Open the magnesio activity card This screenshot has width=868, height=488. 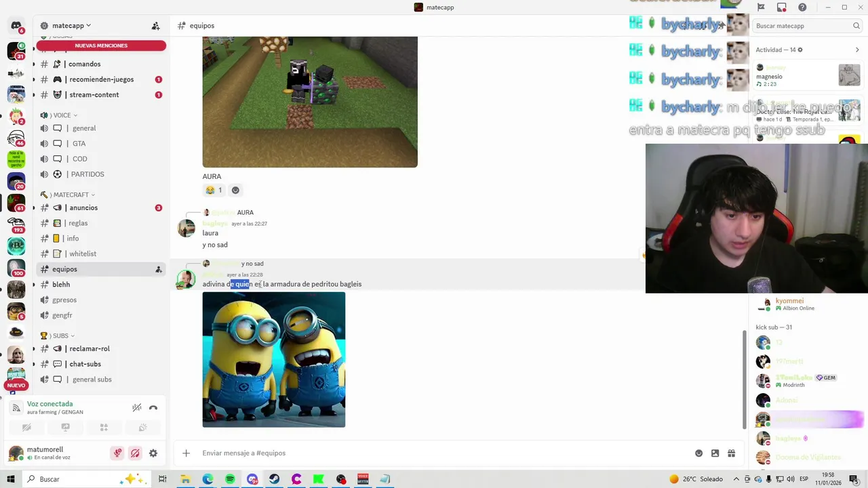coord(808,75)
